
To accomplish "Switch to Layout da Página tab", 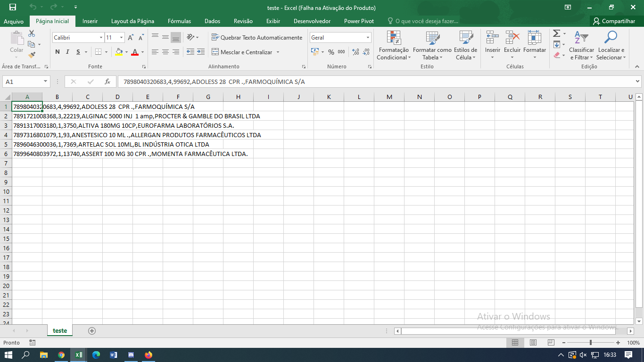I will point(132,21).
